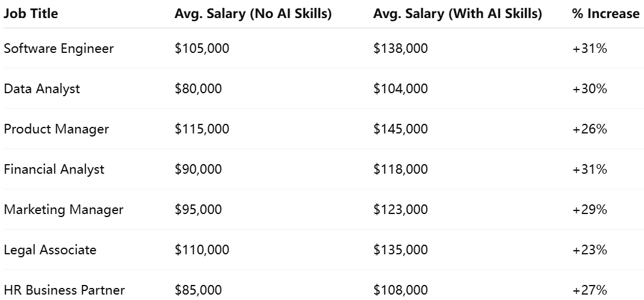Select the $110,000 Legal Associate salary

click(202, 249)
